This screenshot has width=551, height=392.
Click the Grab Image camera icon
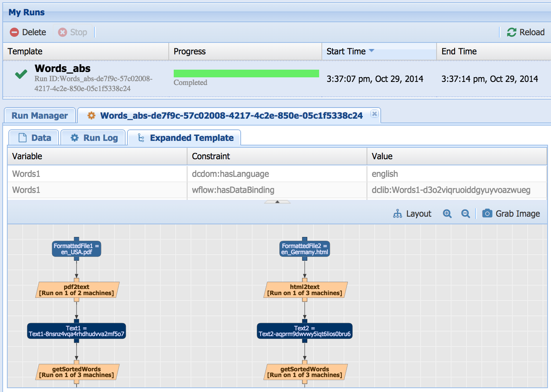487,213
